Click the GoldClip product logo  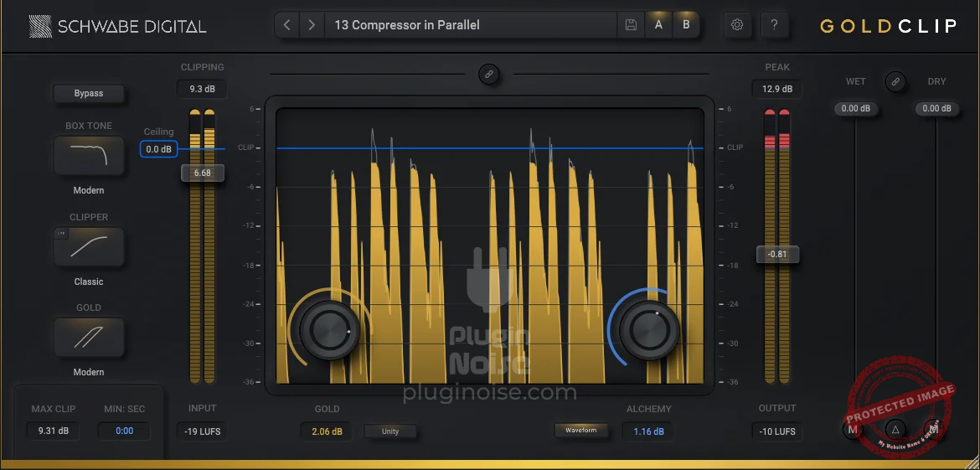pyautogui.click(x=888, y=26)
